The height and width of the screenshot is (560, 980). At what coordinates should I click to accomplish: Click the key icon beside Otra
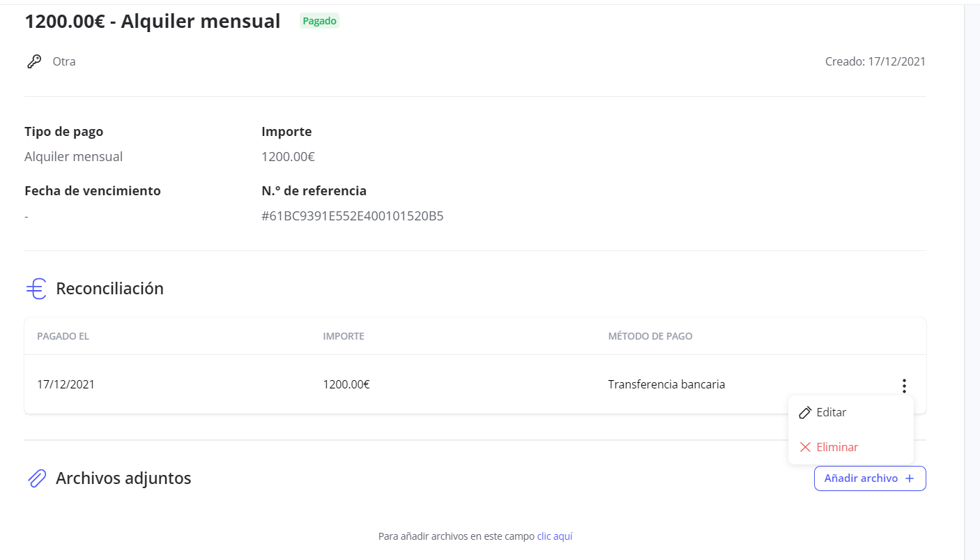[34, 61]
